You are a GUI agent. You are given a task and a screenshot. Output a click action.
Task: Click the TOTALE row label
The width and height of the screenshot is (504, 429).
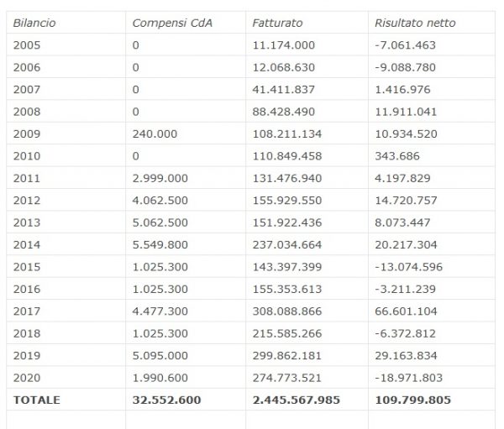pos(37,400)
